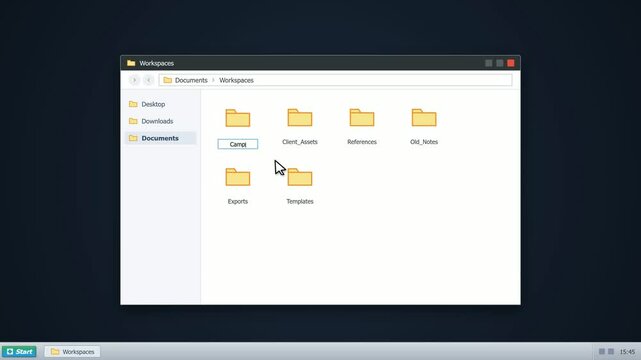This screenshot has height=360, width=641.
Task: Open the Start menu
Action: [19, 351]
